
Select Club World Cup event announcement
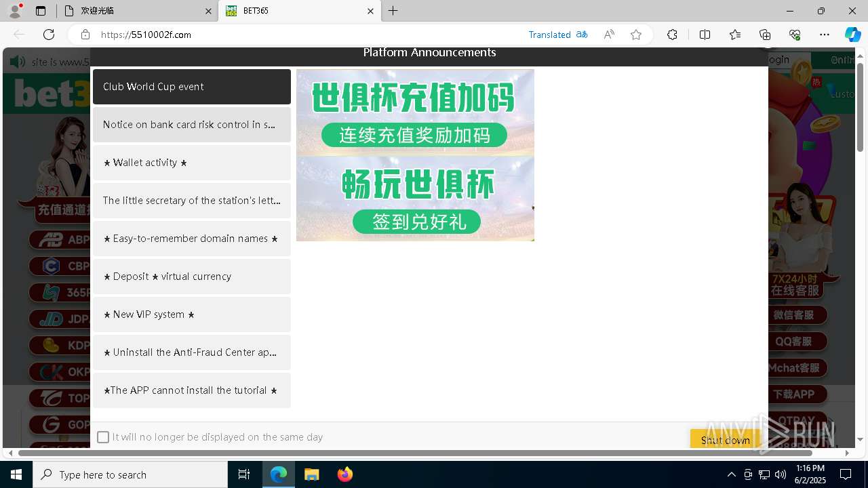192,87
